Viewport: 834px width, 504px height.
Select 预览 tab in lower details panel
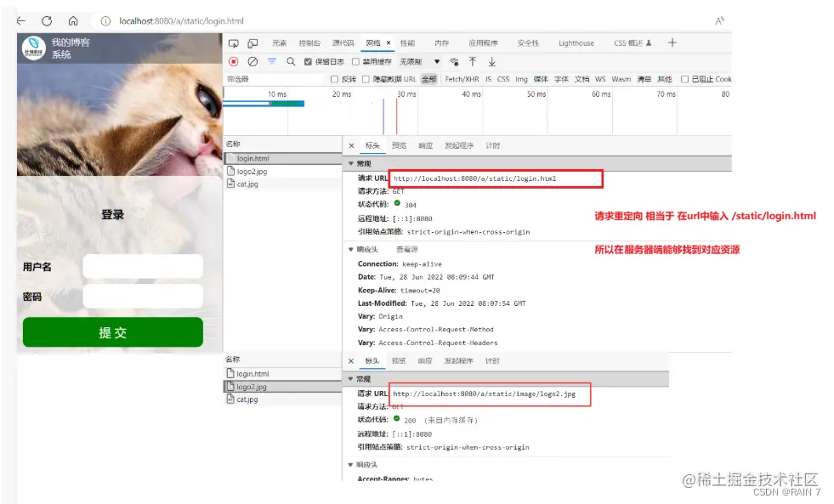tap(399, 361)
